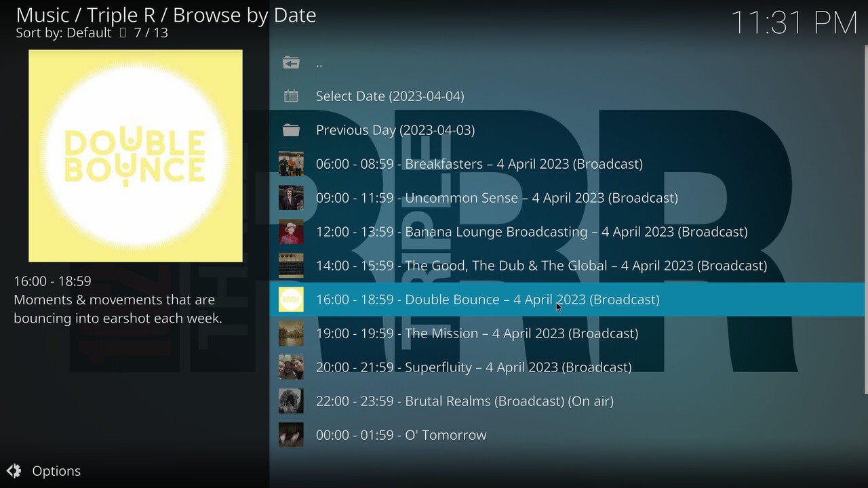Click the vertical scrollbar on right edge
This screenshot has height=488, width=868.
click(x=865, y=217)
